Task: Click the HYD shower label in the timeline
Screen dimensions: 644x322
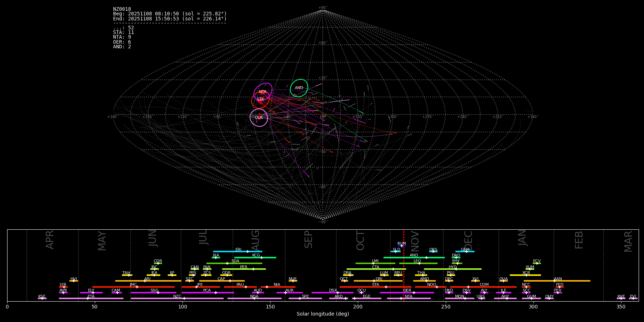Action: pos(453,267)
